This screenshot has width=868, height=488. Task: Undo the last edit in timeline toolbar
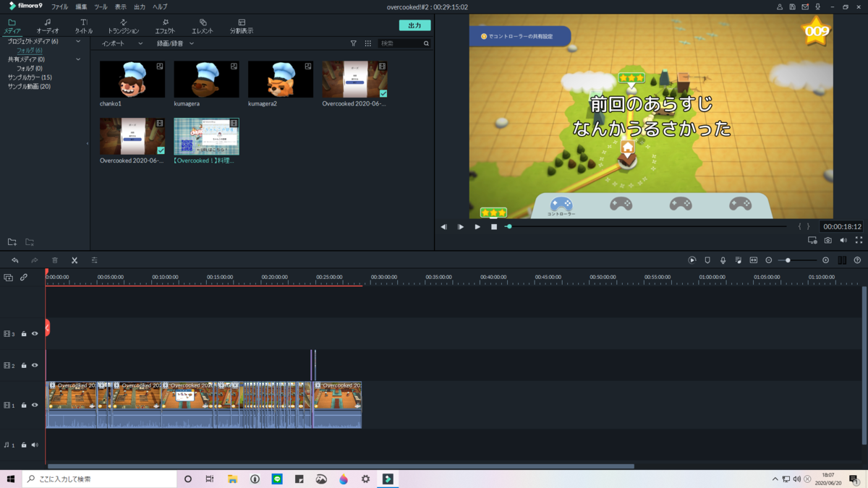14,260
